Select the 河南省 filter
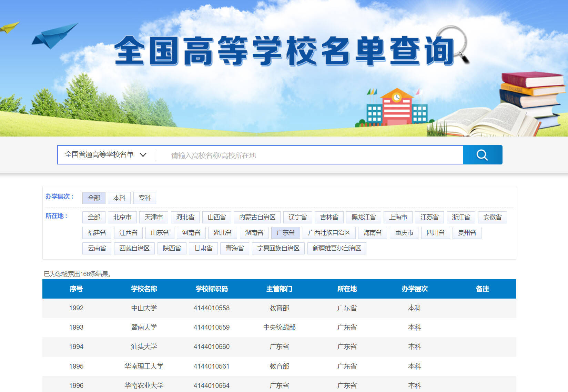This screenshot has height=392, width=568. 191,233
